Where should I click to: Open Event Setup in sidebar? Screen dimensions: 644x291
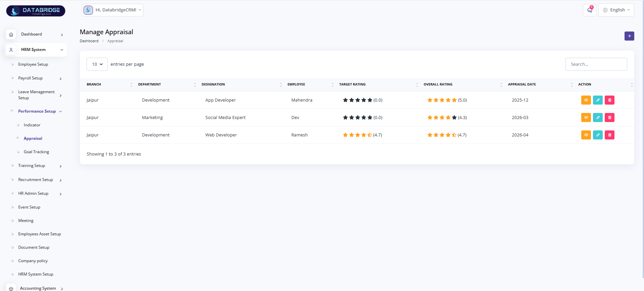pos(29,207)
